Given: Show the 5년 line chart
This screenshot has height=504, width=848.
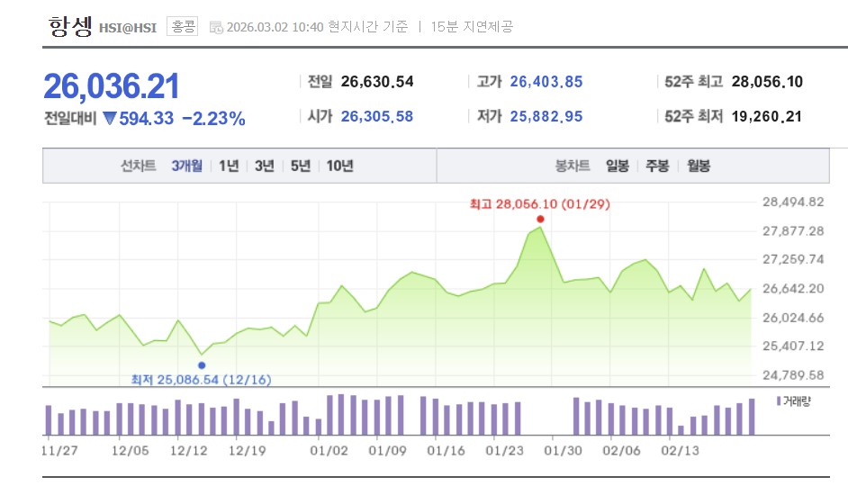Looking at the screenshot, I should click(x=300, y=166).
